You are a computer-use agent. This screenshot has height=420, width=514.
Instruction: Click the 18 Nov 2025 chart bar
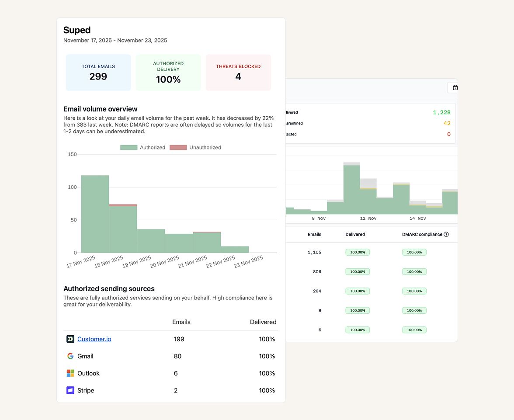[123, 229]
